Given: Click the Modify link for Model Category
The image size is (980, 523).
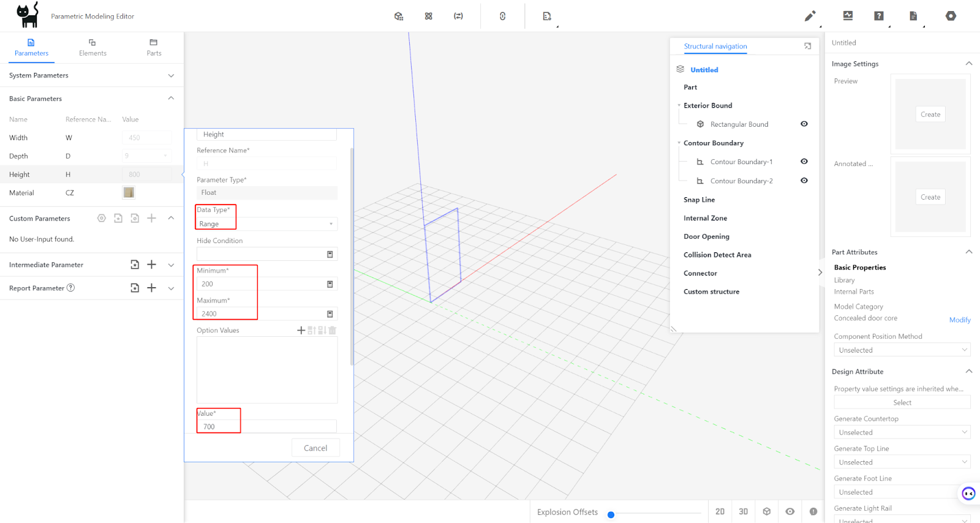Looking at the screenshot, I should [959, 320].
